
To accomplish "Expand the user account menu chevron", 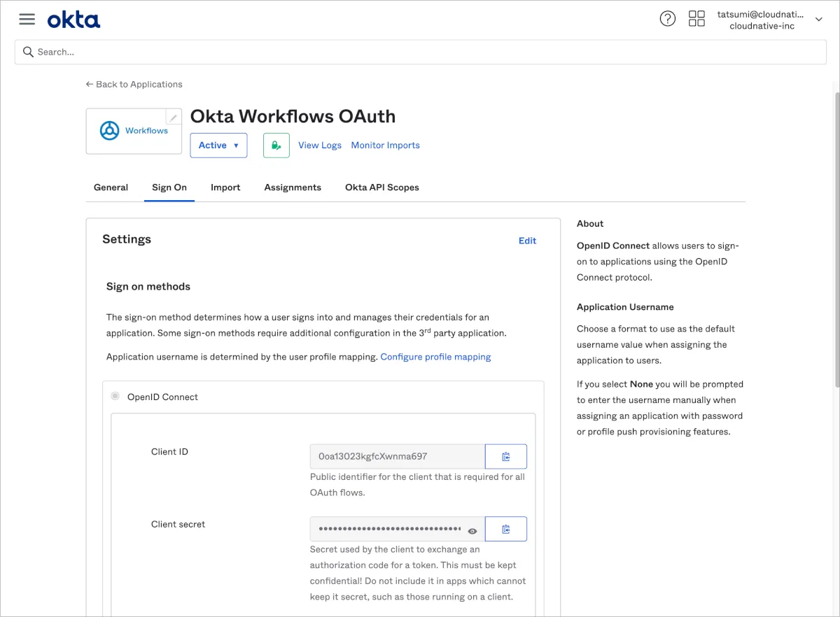I will point(819,20).
